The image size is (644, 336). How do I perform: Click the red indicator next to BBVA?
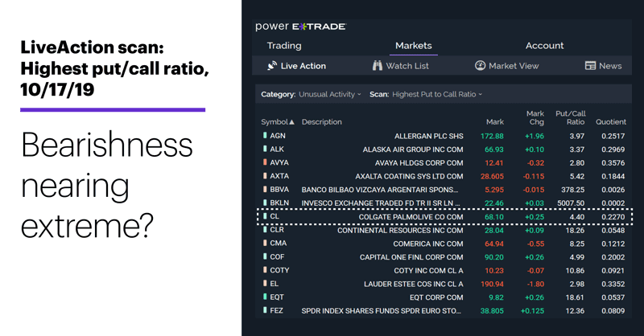(265, 189)
